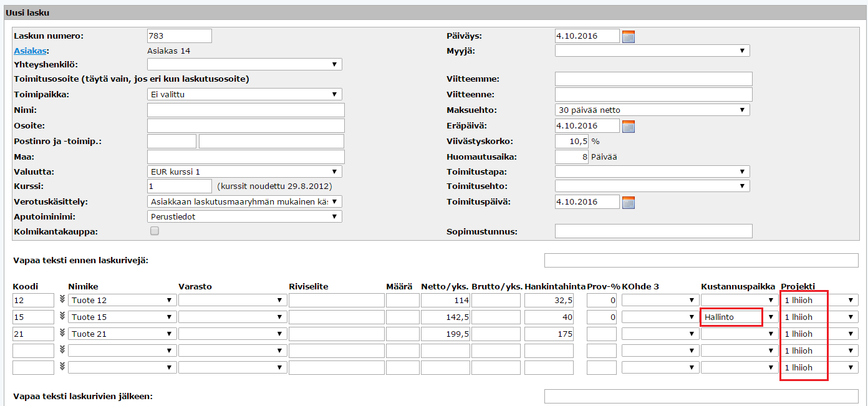Click the Toimituspäivä date field
This screenshot has height=406, width=868.
pos(587,201)
